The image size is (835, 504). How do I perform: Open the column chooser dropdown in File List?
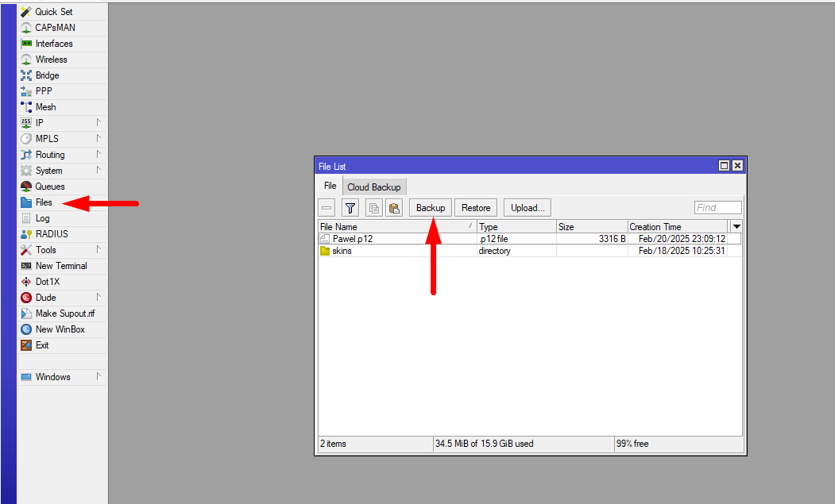[736, 226]
